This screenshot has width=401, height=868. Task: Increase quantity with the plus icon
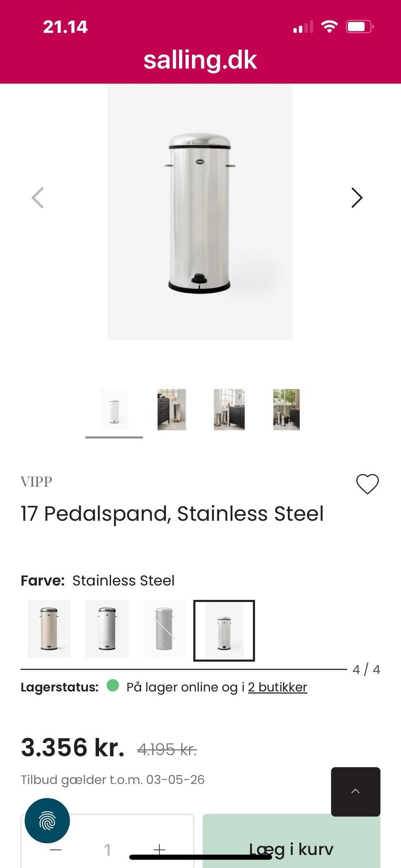[x=159, y=850]
